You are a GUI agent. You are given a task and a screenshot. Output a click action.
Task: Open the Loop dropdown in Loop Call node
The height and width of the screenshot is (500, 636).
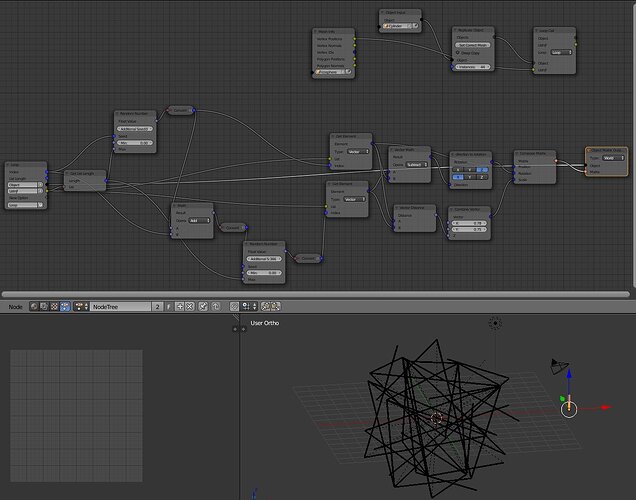point(561,53)
